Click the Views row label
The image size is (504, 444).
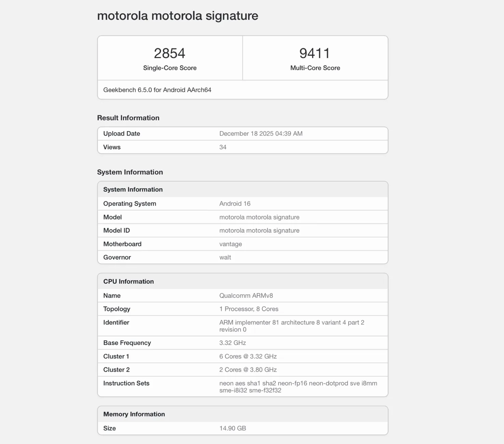pyautogui.click(x=112, y=147)
